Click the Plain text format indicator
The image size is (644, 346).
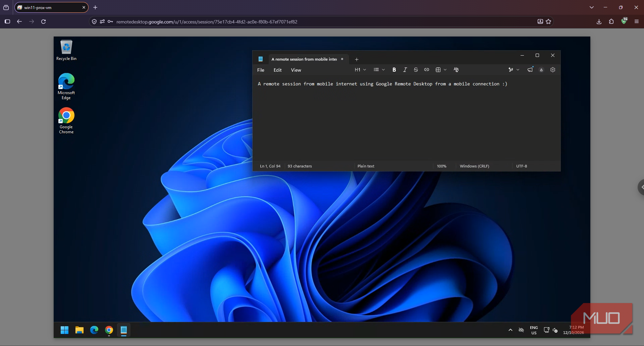tap(366, 166)
